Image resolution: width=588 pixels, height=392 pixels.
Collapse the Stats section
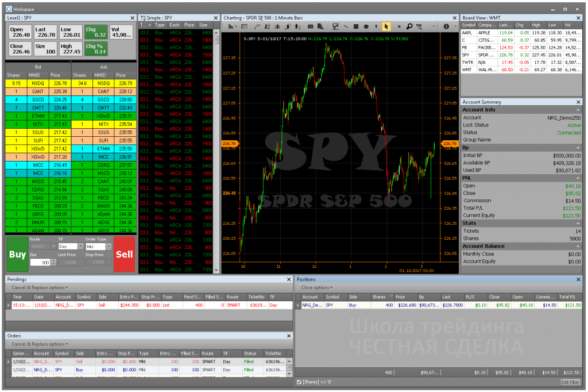coord(578,224)
